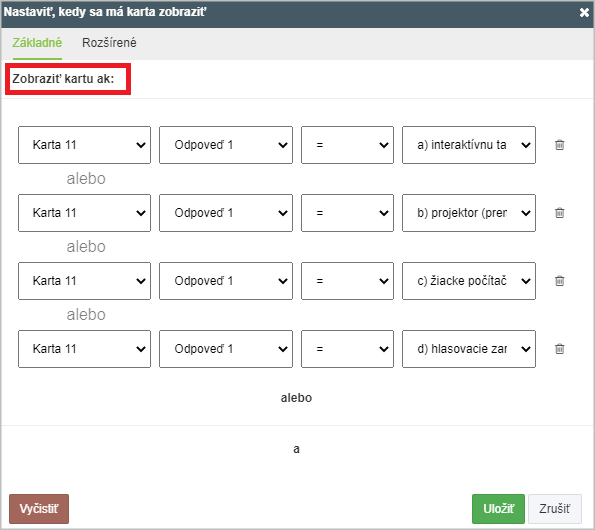
Task: Close the dialog with the X icon
Action: click(x=584, y=13)
